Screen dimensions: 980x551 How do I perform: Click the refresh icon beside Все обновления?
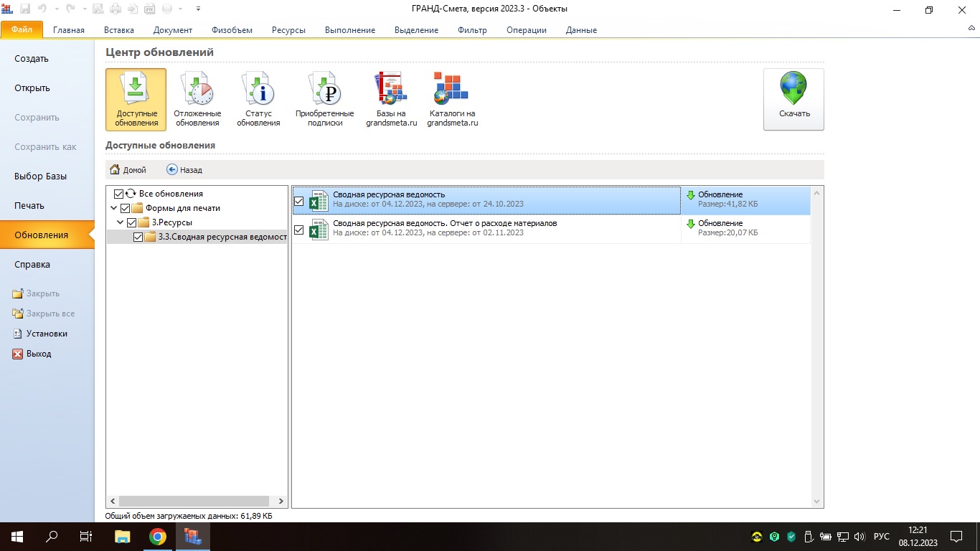[131, 194]
